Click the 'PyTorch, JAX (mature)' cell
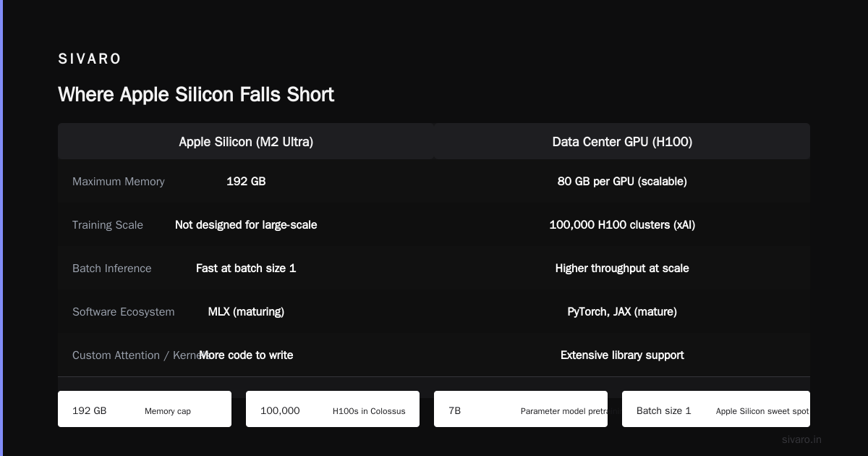This screenshot has width=868, height=456. click(622, 312)
